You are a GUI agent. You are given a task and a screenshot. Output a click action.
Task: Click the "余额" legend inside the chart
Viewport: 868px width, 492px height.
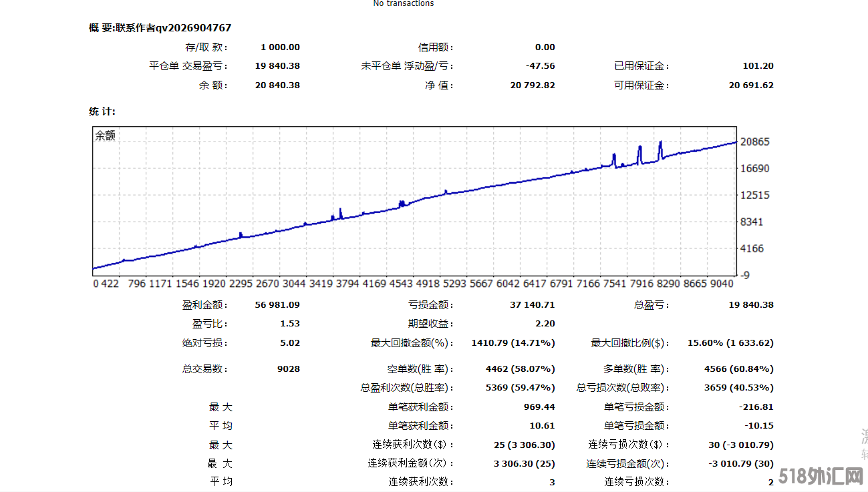coord(105,136)
